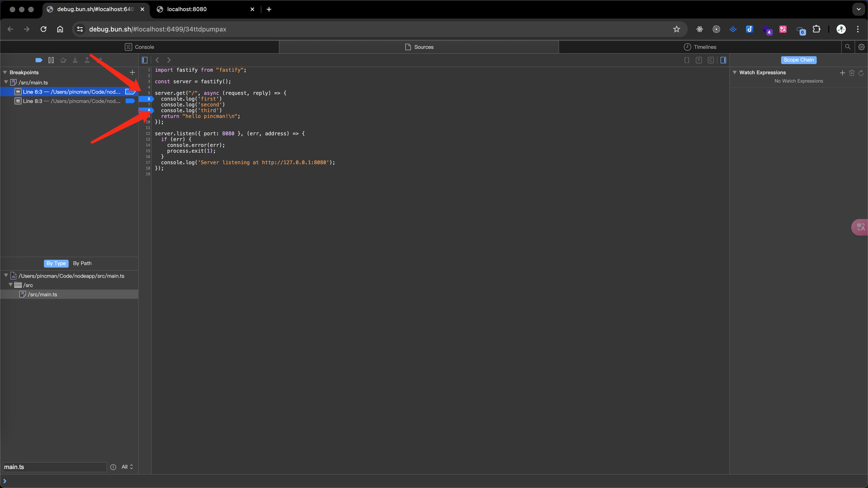
Task: Collapse the /src folder node
Action: pyautogui.click(x=11, y=285)
